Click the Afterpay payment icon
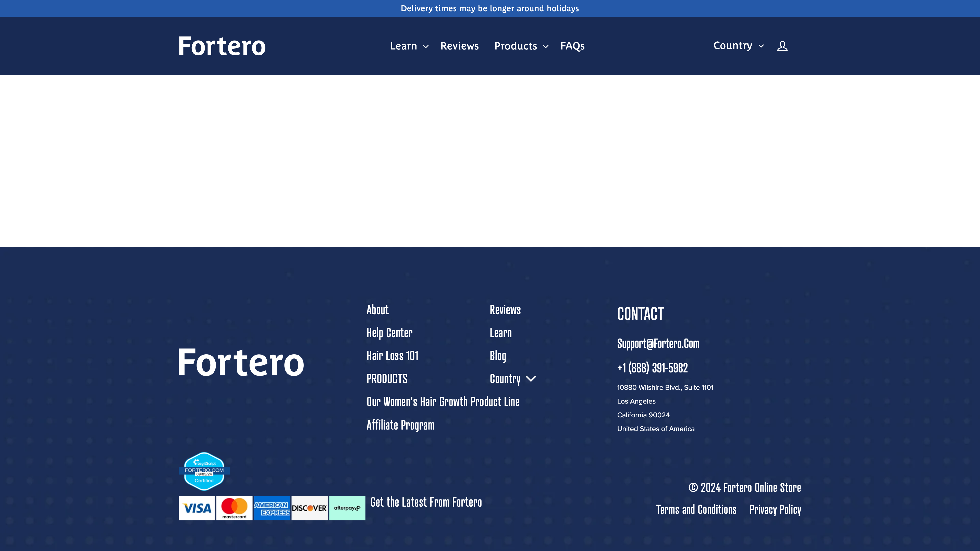 click(x=347, y=508)
